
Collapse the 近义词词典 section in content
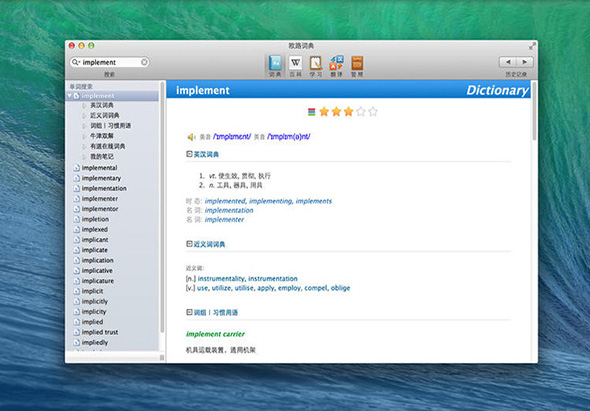click(x=189, y=244)
